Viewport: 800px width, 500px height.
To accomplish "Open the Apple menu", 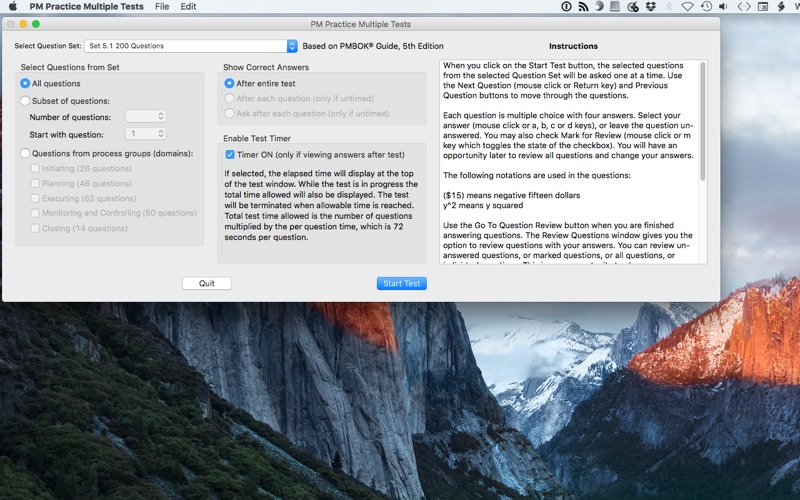I will 12,6.
